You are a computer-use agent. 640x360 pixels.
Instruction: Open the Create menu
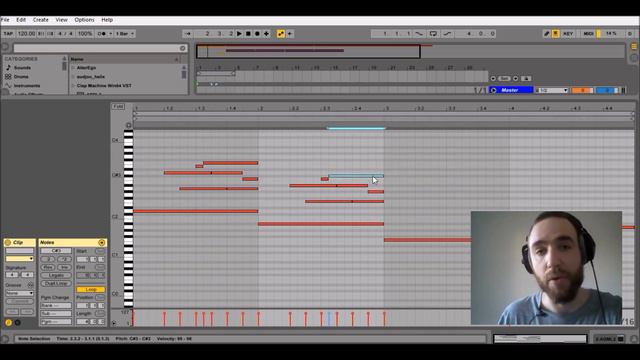(x=40, y=20)
